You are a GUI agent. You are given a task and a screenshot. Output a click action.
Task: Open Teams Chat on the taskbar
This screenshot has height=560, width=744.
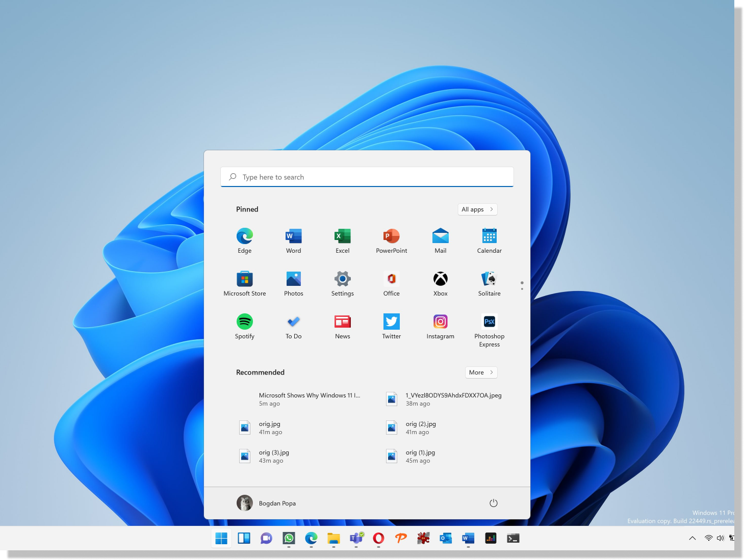click(x=266, y=538)
